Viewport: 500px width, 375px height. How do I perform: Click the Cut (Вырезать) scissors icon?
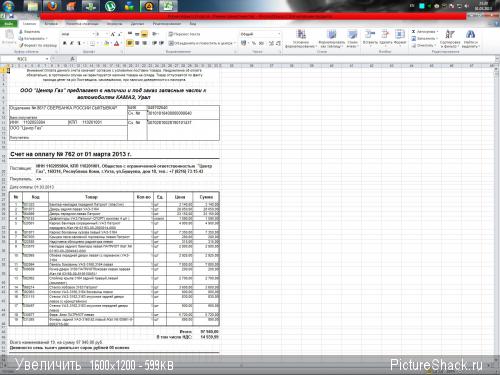(x=21, y=32)
